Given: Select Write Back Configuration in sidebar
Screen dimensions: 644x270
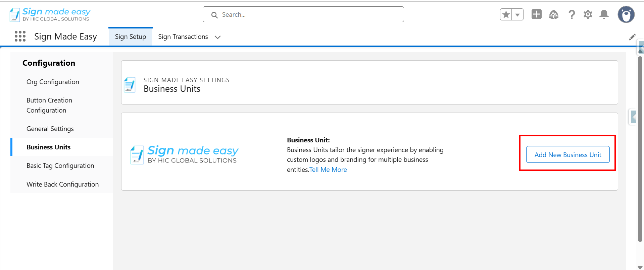Looking at the screenshot, I should coord(62,184).
